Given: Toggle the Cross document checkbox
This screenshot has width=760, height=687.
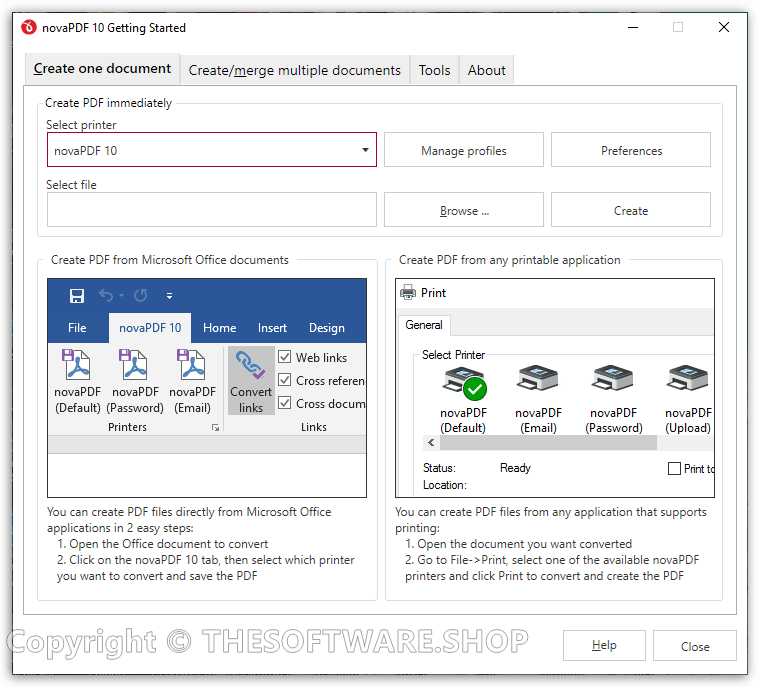Looking at the screenshot, I should (285, 403).
